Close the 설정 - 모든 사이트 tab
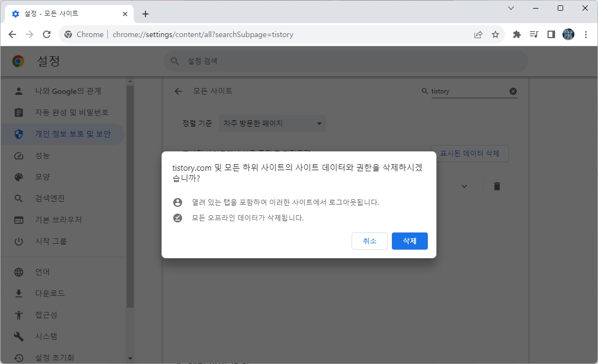 point(125,14)
